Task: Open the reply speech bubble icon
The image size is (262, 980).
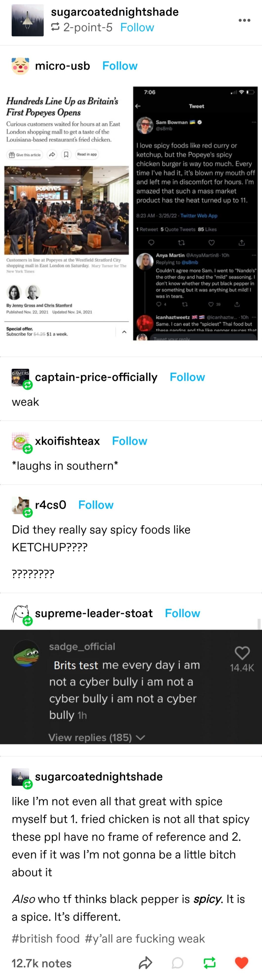Action: [177, 963]
